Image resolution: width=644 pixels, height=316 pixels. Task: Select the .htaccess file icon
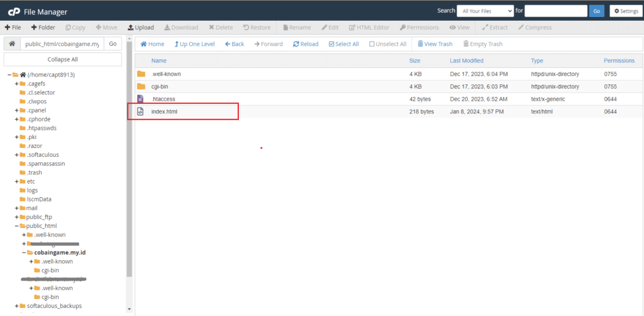coord(140,99)
